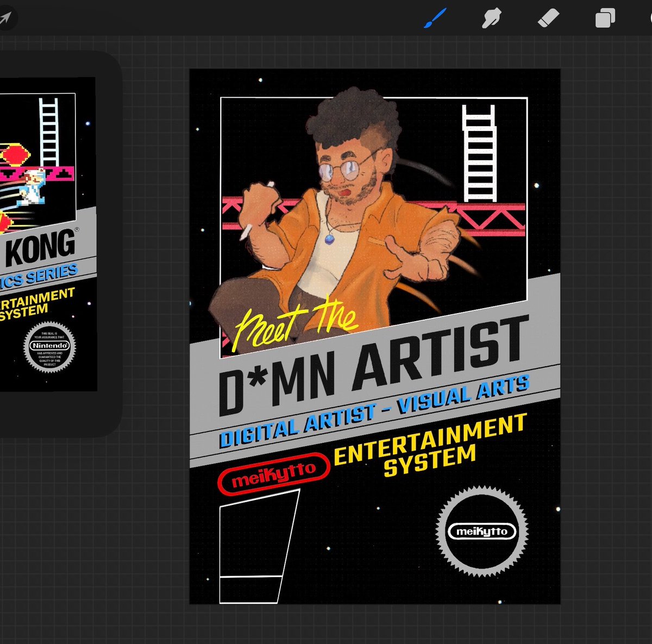Open the Layers panel

[x=605, y=18]
